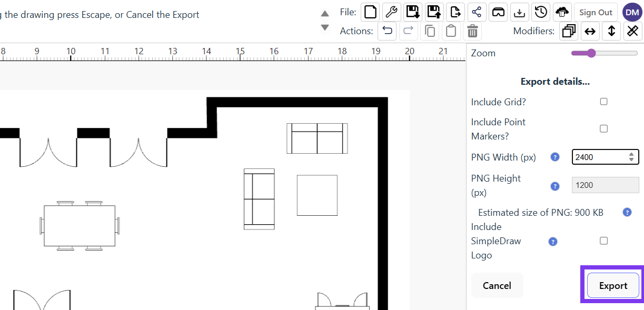Undo the last action
Screen dimensions: 644x310
(387, 31)
